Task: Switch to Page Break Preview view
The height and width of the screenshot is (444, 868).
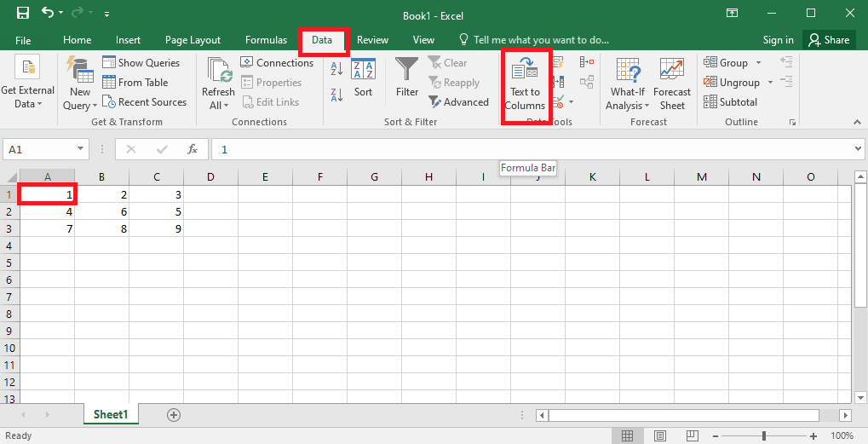Action: pos(692,435)
